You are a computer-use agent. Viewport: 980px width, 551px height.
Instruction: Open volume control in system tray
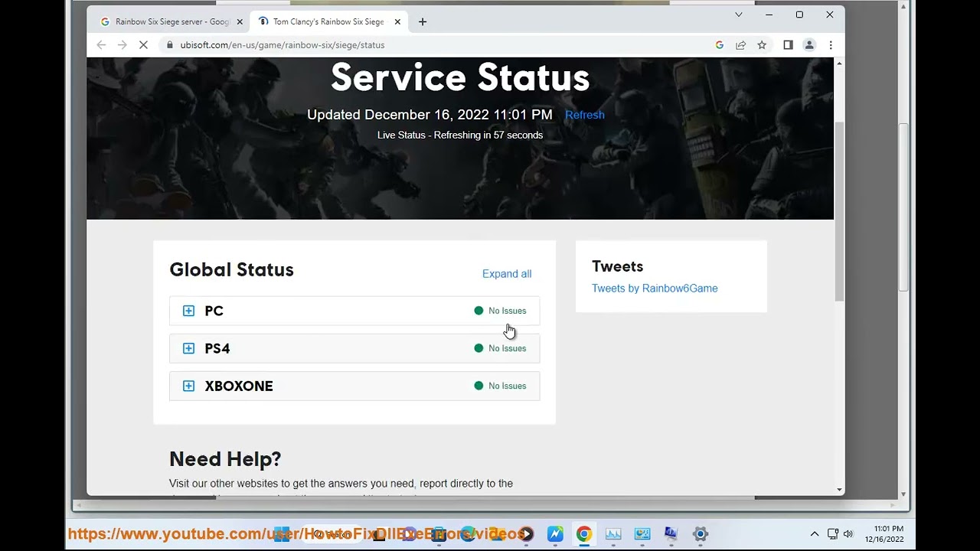click(848, 534)
